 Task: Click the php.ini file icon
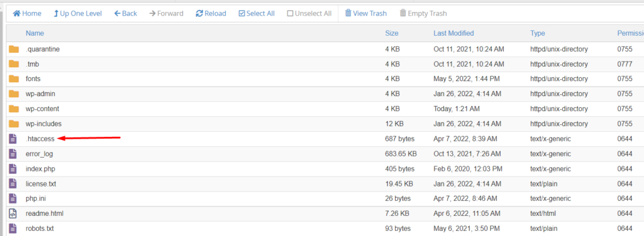[x=13, y=199]
